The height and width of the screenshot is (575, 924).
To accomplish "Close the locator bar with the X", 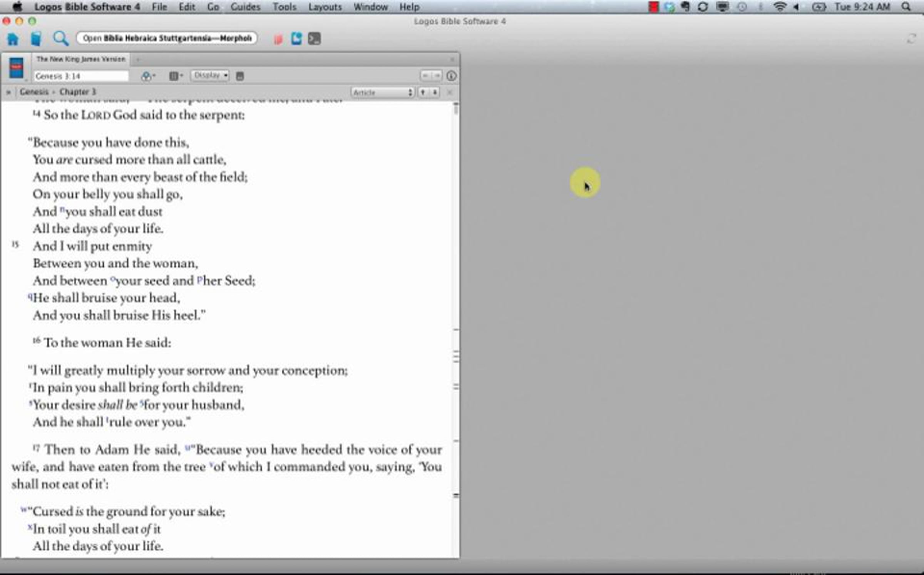I will pyautogui.click(x=449, y=92).
